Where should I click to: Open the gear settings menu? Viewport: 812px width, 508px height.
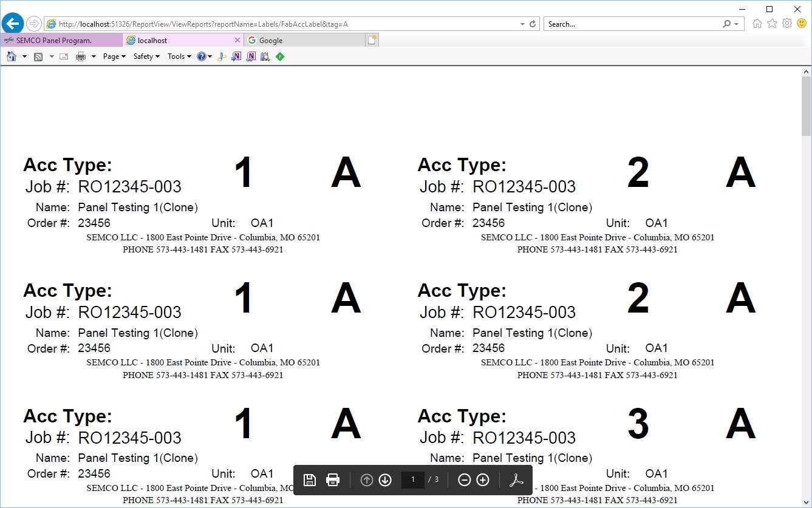click(x=787, y=24)
